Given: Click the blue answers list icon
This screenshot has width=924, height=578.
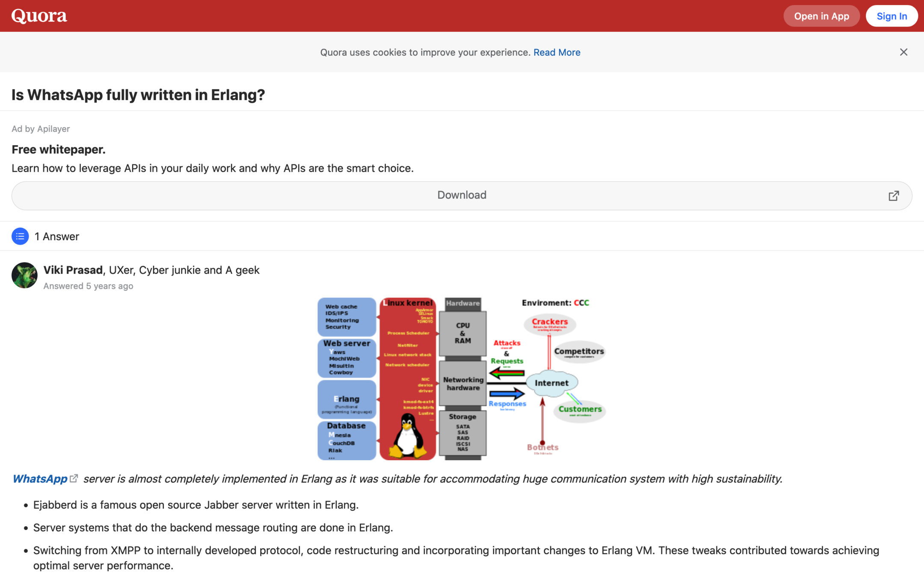Looking at the screenshot, I should (20, 236).
